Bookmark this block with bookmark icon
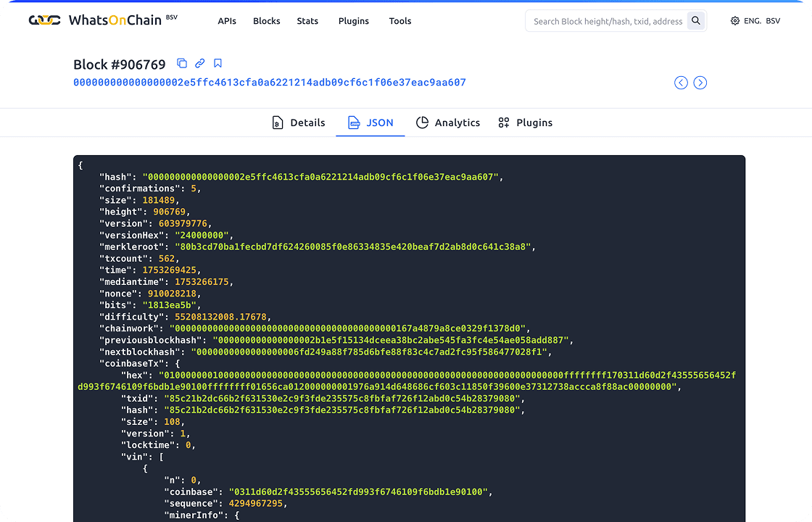 point(217,64)
